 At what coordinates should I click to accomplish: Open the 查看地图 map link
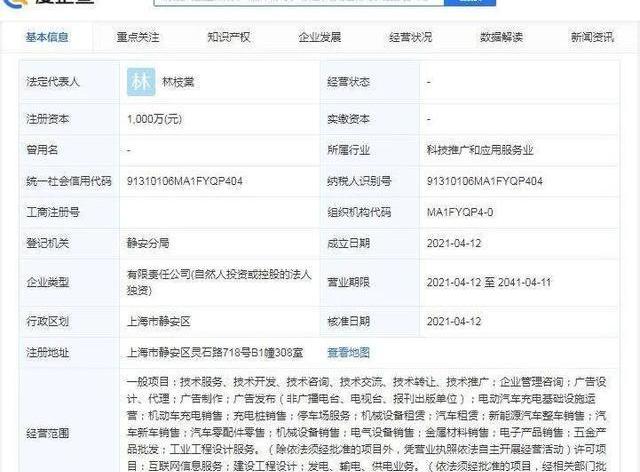[x=348, y=352]
